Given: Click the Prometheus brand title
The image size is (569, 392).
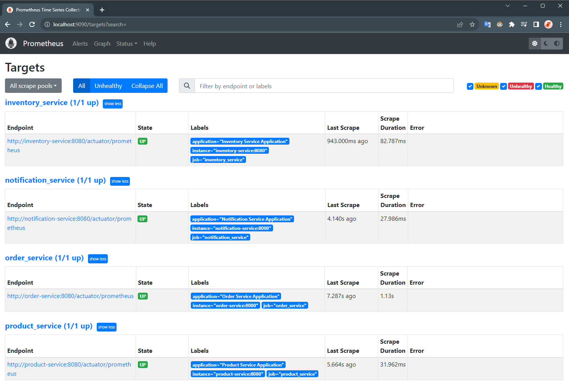Looking at the screenshot, I should 43,43.
